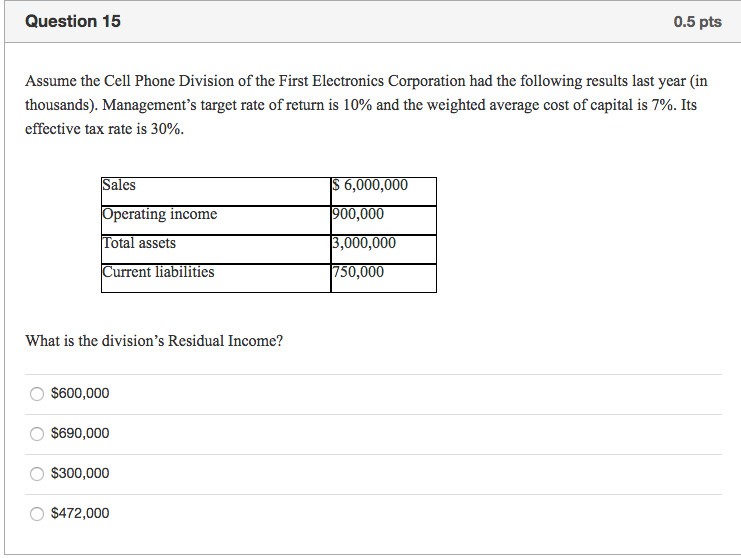The image size is (741, 558).
Task: Select the $600,000 radio button
Action: [x=37, y=394]
